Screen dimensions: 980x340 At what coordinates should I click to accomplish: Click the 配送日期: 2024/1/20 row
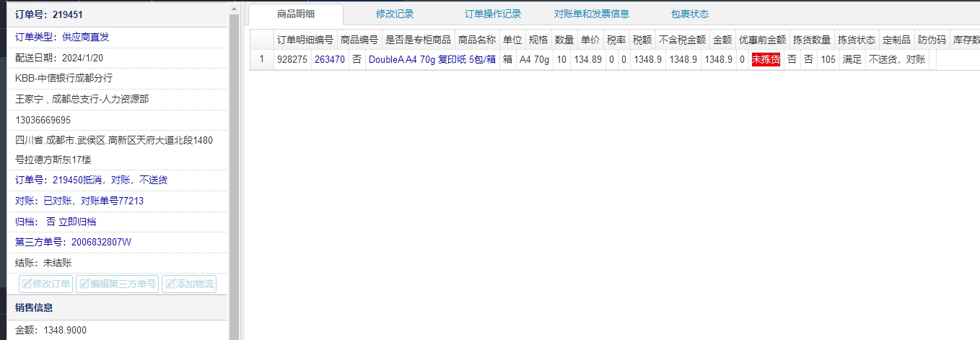118,58
